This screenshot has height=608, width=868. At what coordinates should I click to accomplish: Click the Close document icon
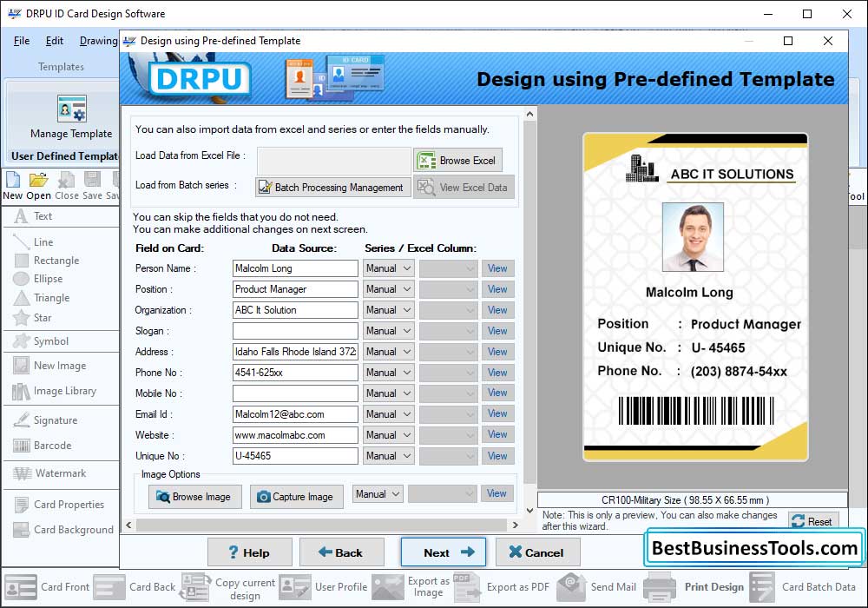(67, 180)
